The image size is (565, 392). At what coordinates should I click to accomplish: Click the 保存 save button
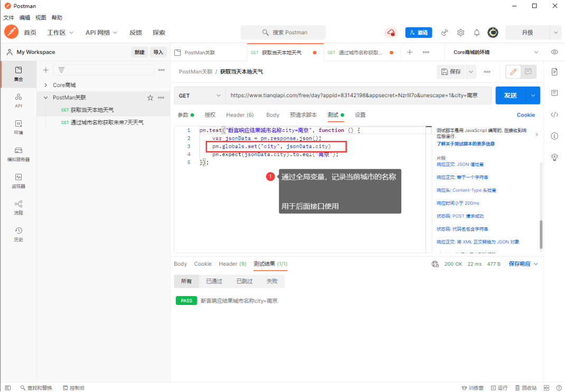(x=451, y=72)
